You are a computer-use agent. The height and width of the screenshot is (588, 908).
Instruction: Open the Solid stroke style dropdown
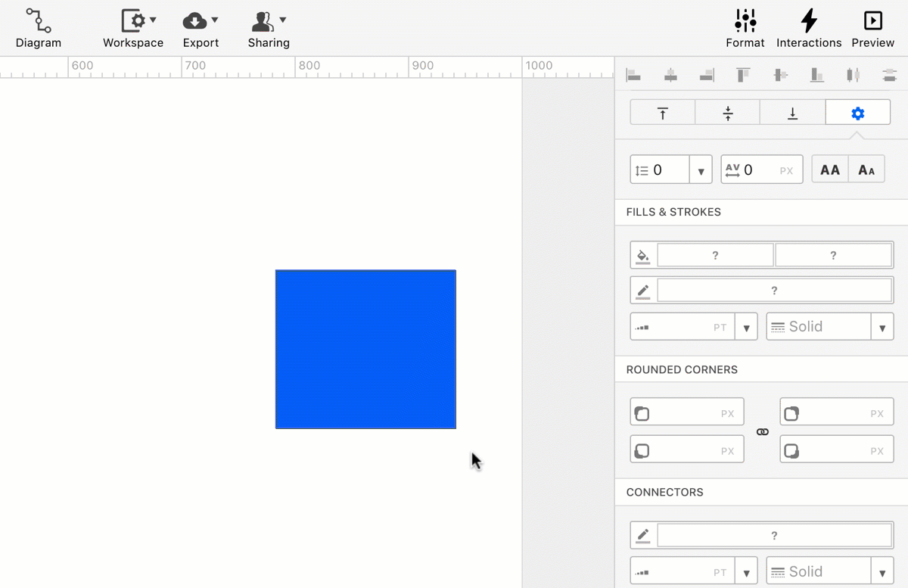click(882, 326)
